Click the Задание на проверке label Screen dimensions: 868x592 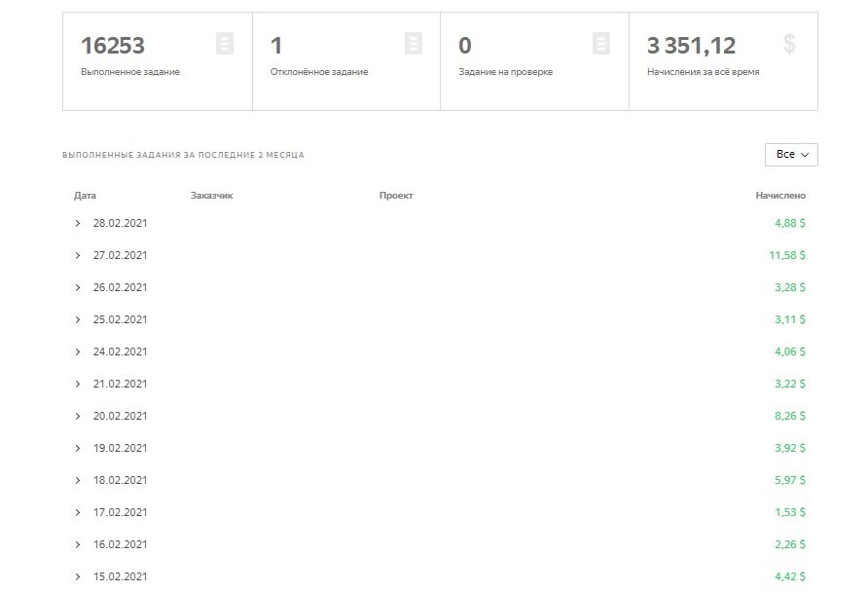tap(505, 72)
